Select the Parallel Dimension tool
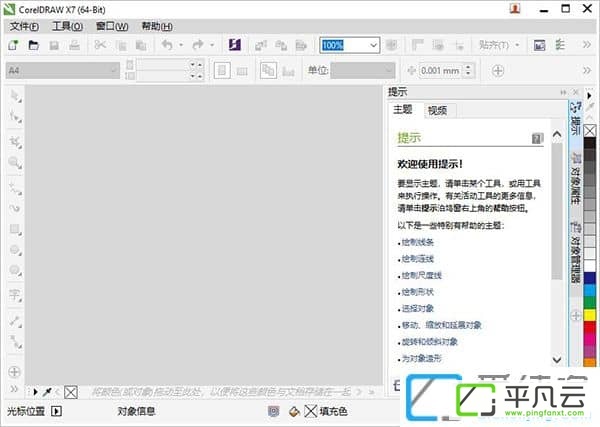Screen dimensions: 600x427 pyautogui.click(x=15, y=321)
